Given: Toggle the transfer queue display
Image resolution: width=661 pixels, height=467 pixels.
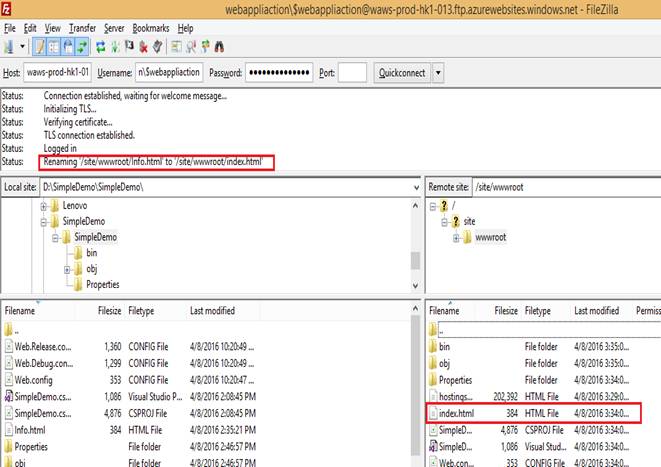Looking at the screenshot, I should pos(82,47).
